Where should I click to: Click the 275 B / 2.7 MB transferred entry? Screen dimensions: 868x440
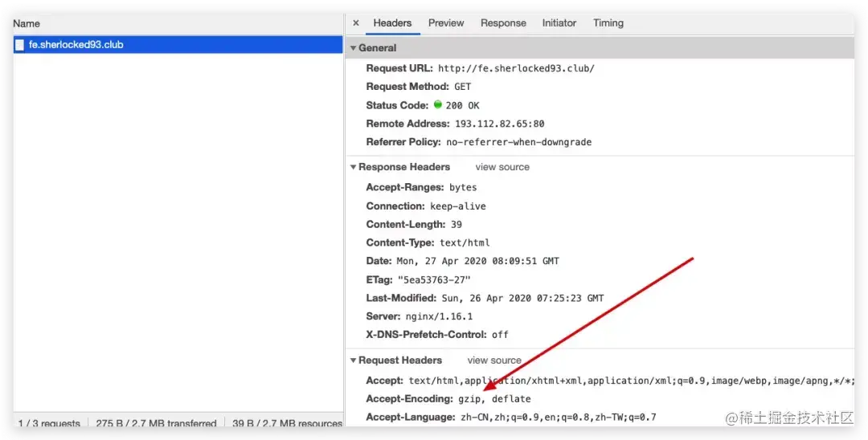(156, 423)
